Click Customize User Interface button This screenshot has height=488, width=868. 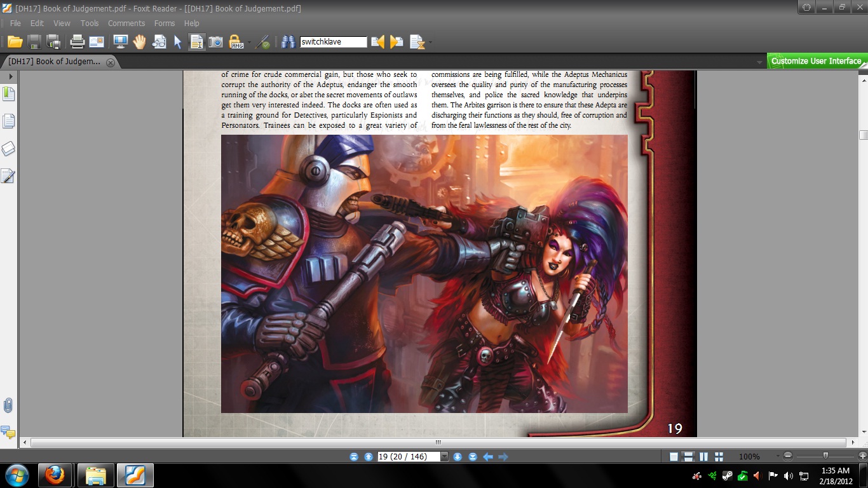(817, 61)
